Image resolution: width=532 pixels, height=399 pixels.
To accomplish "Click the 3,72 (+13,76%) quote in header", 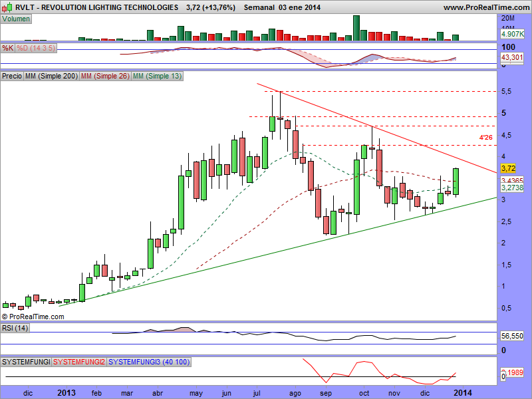I will point(210,7).
